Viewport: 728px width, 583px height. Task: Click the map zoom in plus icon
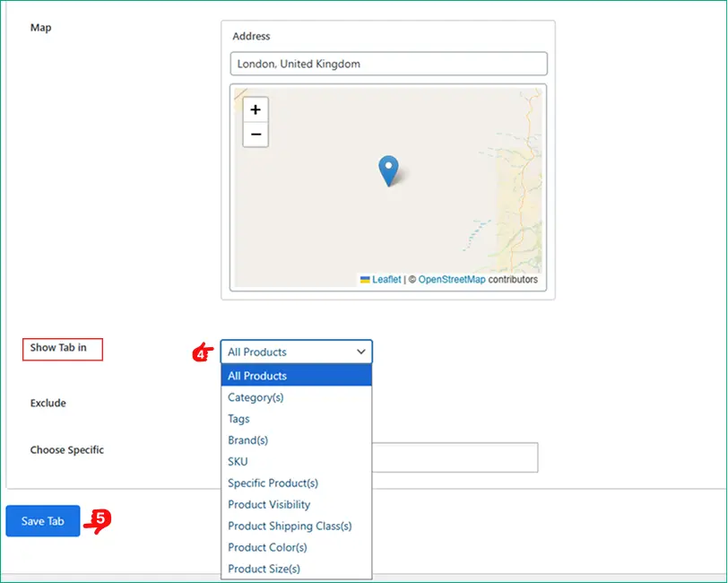256,109
